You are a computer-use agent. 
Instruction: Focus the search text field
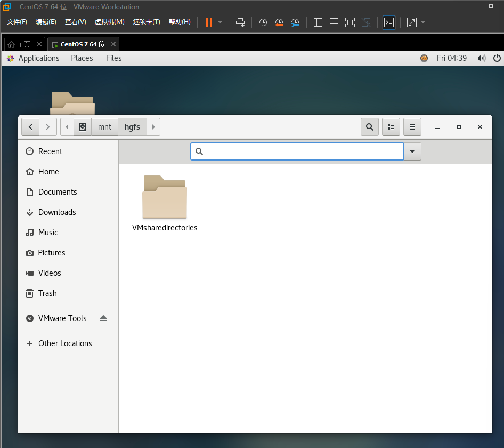[x=297, y=151]
